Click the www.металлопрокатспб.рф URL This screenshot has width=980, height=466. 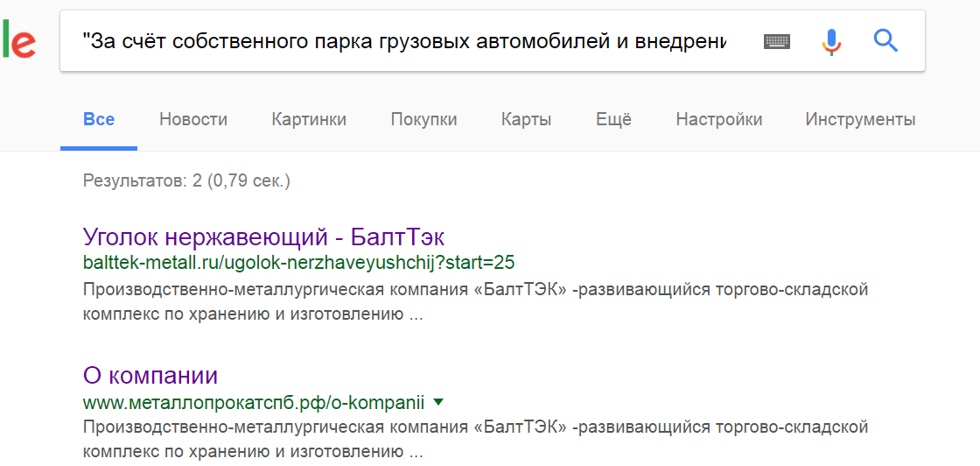[x=253, y=403]
